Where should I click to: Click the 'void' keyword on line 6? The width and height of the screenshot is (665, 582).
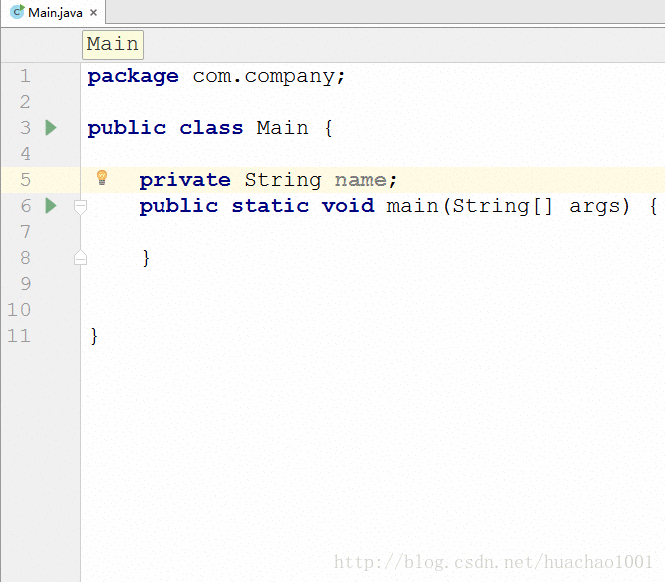(x=348, y=206)
